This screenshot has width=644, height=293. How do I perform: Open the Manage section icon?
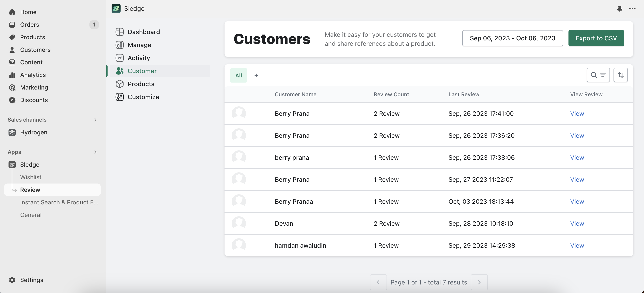pyautogui.click(x=119, y=45)
